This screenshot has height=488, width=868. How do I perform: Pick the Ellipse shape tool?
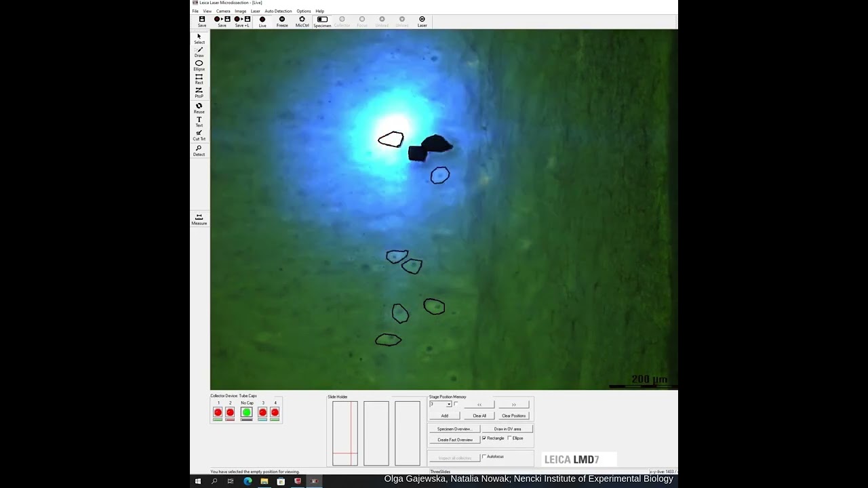pyautogui.click(x=199, y=66)
